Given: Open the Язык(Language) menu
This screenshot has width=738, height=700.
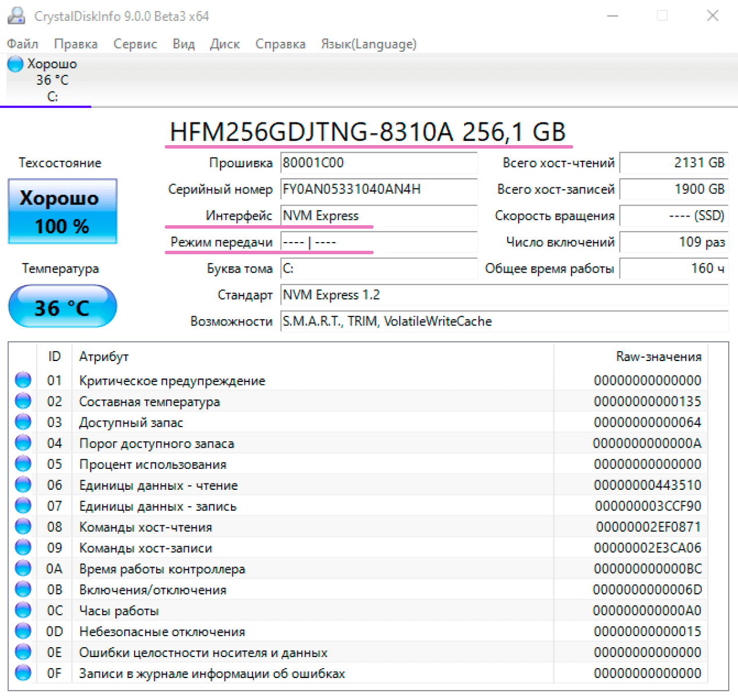Looking at the screenshot, I should (368, 44).
